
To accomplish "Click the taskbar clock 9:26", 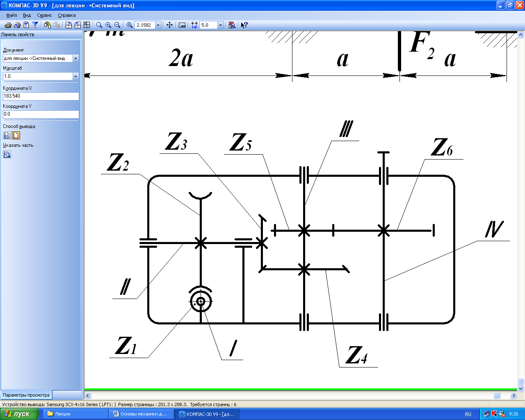I will coord(514,414).
